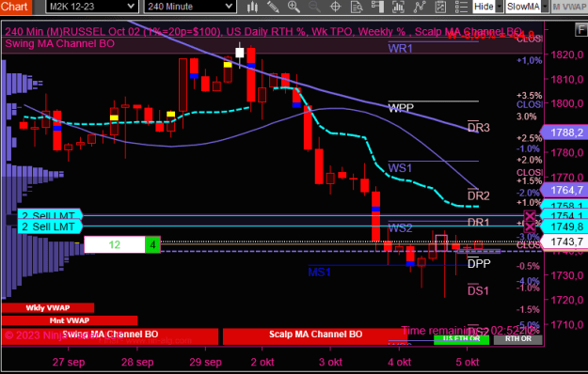Open the indicators icon

[398, 7]
